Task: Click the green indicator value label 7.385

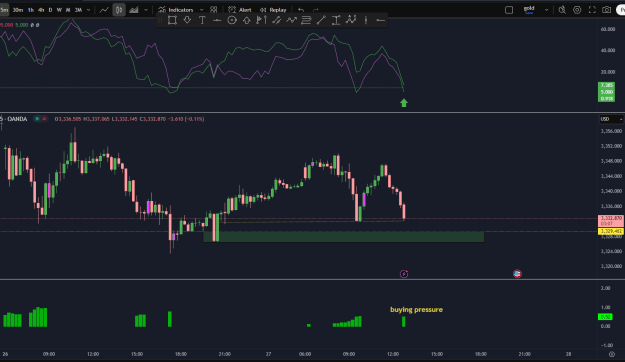Action: pyautogui.click(x=606, y=85)
